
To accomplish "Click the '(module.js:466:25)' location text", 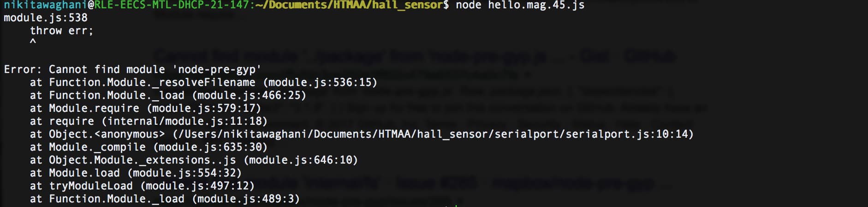I will (x=249, y=95).
